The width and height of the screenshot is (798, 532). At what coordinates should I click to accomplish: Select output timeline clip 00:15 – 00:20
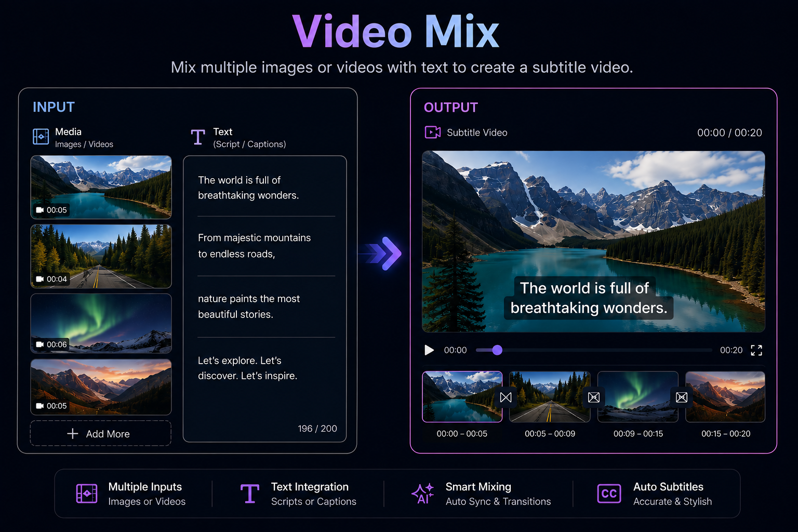click(725, 396)
